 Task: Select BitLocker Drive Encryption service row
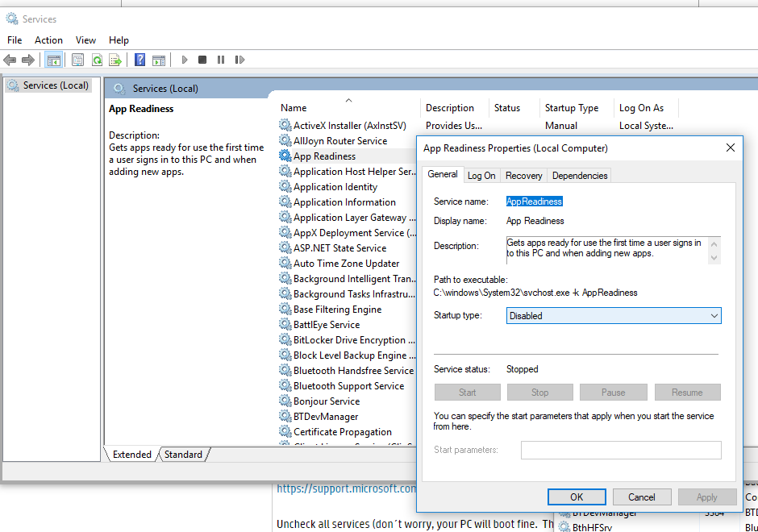(348, 340)
